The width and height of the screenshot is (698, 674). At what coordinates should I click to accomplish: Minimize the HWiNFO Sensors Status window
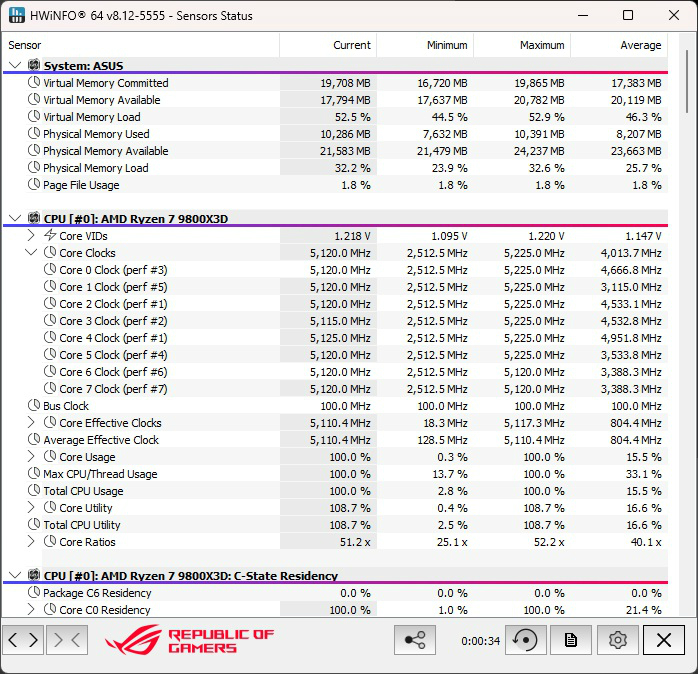583,15
